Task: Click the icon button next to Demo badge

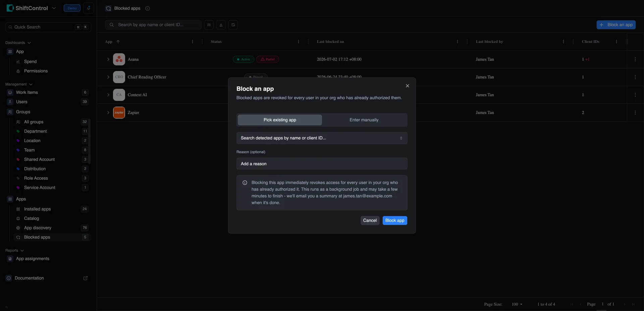Action: pyautogui.click(x=89, y=8)
